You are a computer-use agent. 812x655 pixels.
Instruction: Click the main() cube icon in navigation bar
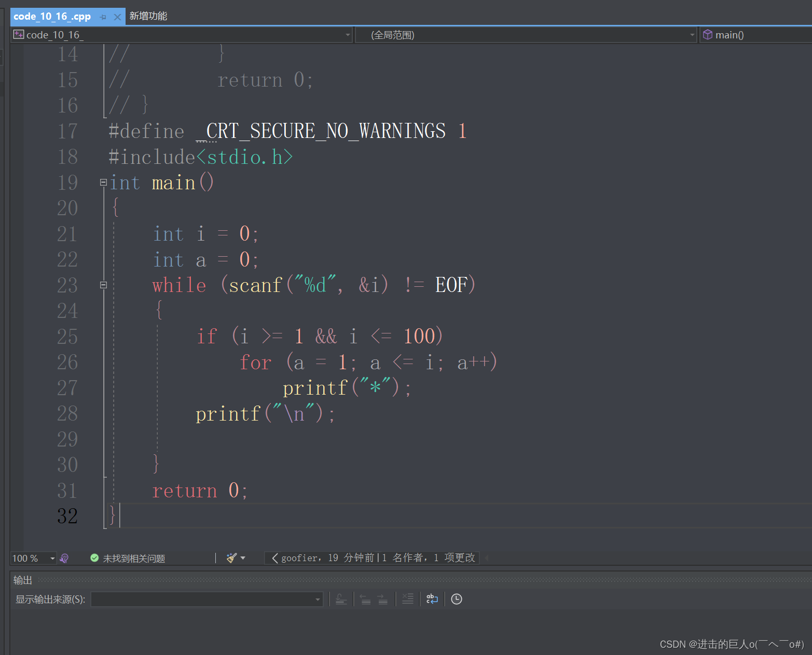pyautogui.click(x=707, y=34)
